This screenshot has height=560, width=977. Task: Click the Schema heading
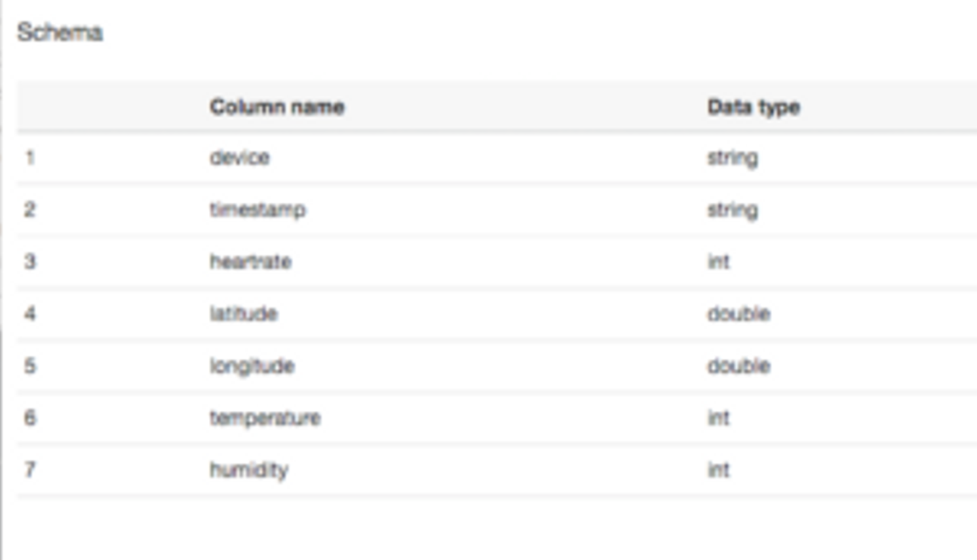pyautogui.click(x=60, y=32)
